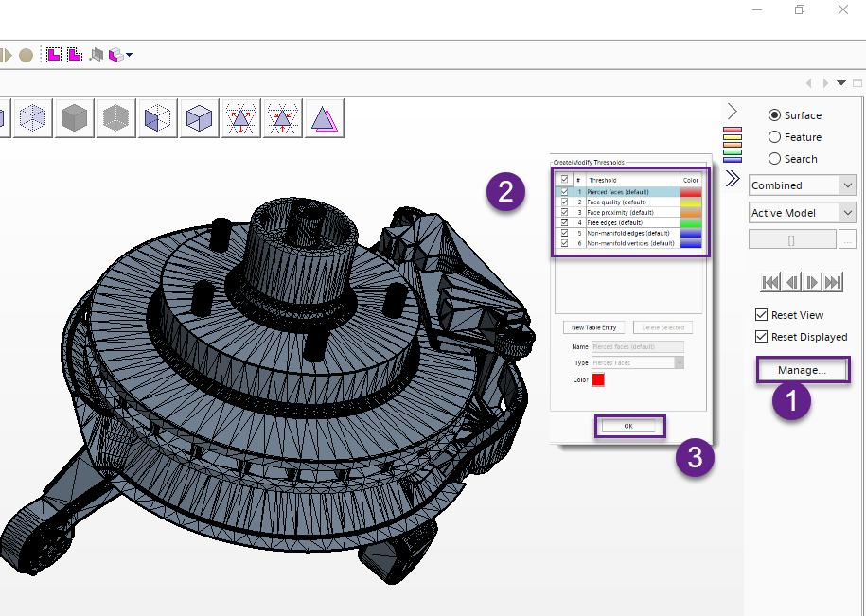Toggle the Reset View checkbox
Viewport: 866px width, 616px height.
click(x=761, y=314)
